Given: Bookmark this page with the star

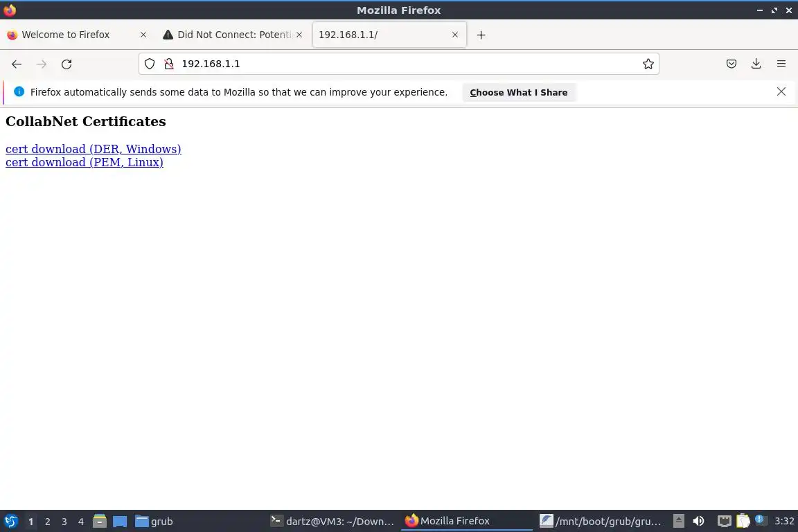Looking at the screenshot, I should click(648, 64).
